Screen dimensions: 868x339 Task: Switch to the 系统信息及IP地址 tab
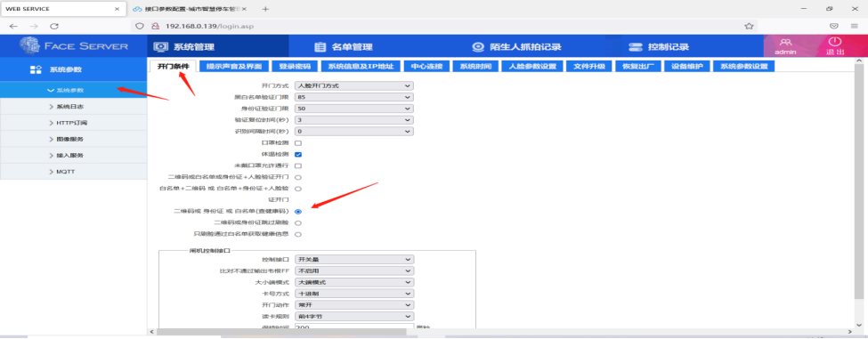[361, 67]
